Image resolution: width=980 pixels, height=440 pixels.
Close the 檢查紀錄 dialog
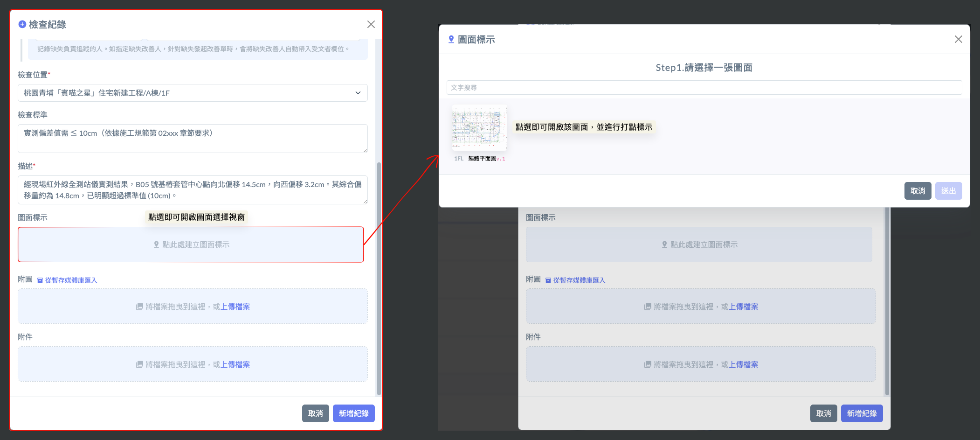371,24
